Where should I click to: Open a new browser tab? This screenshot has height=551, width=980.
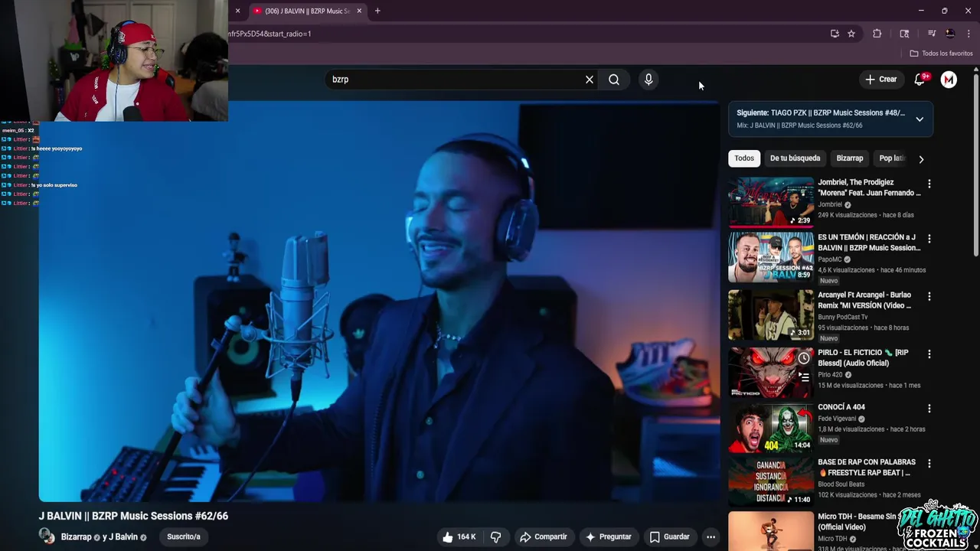click(x=377, y=11)
